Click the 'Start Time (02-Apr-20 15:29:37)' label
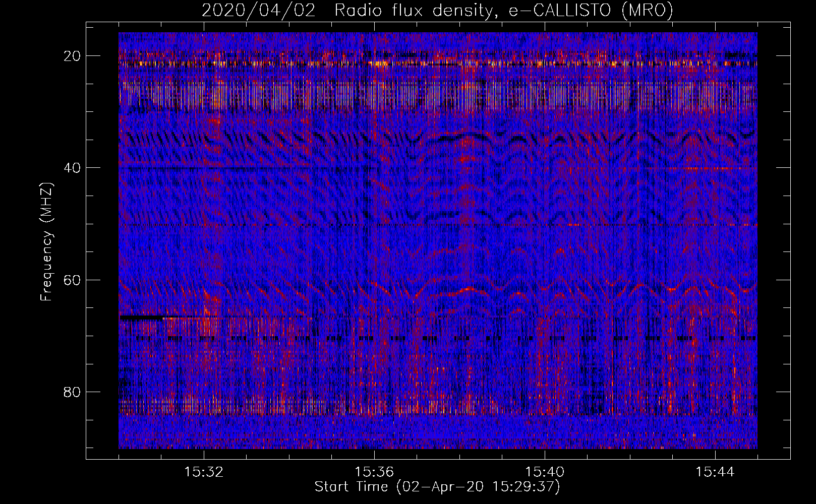The width and height of the screenshot is (816, 504). tap(437, 487)
